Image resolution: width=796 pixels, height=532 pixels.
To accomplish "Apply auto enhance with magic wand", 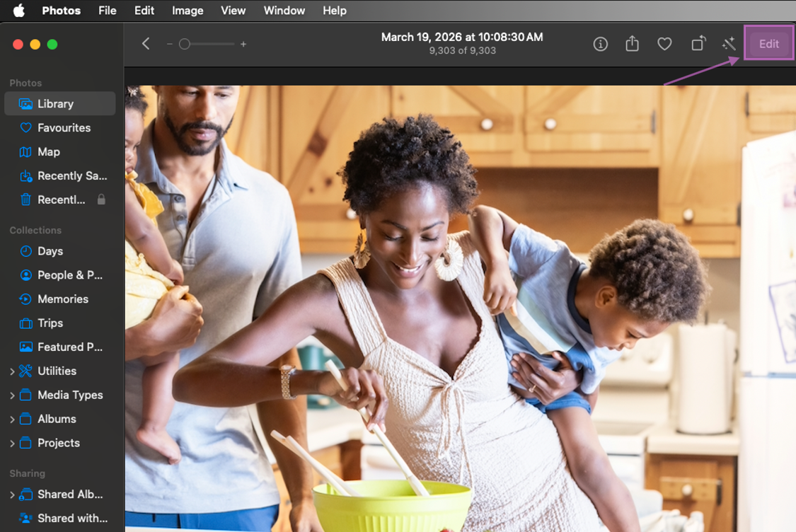I will coord(729,44).
